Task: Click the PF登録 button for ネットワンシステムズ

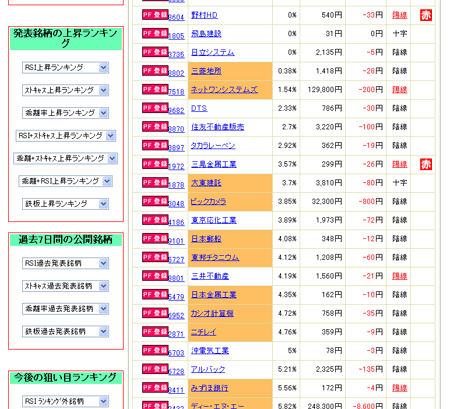Action: [x=155, y=89]
